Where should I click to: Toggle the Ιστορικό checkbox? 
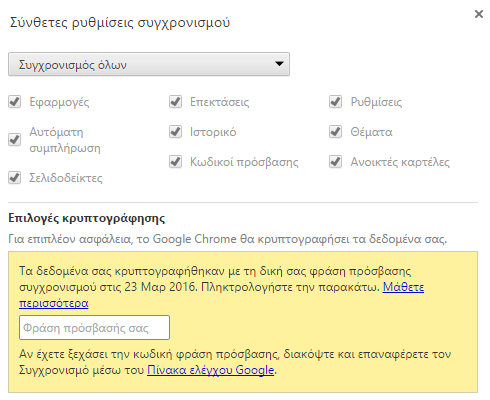pos(175,132)
